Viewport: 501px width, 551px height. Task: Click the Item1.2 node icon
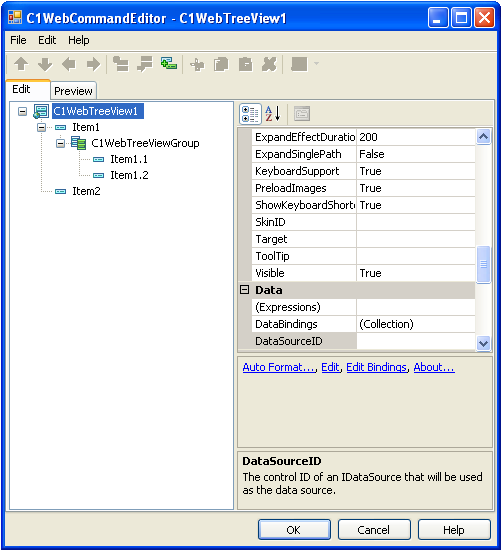tap(98, 175)
